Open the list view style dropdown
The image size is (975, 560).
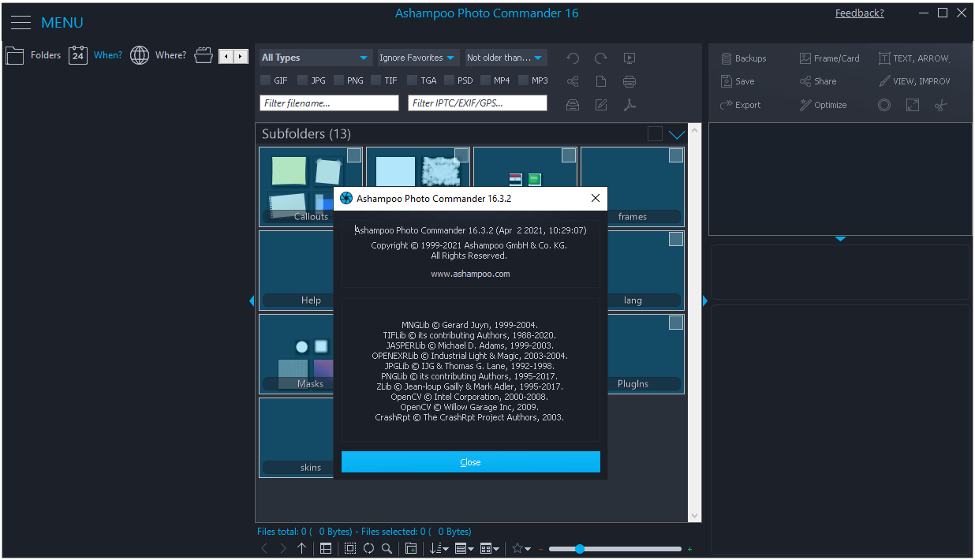(465, 548)
